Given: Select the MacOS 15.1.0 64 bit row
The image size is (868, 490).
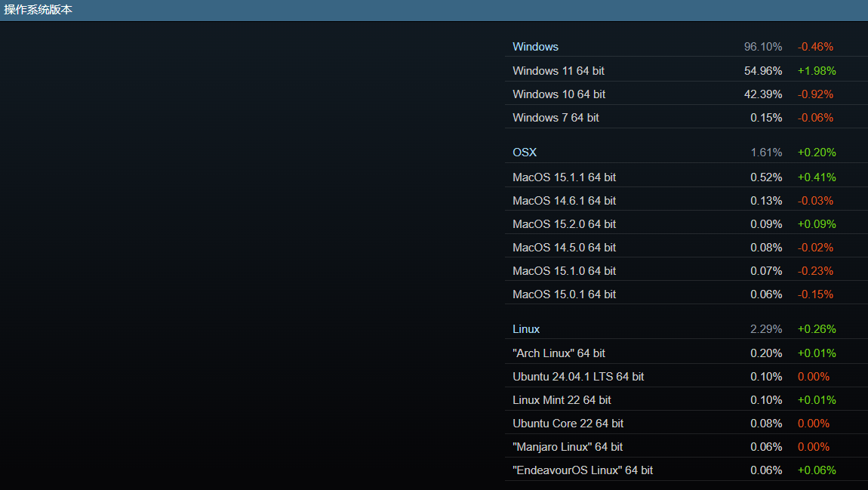Looking at the screenshot, I should coord(686,271).
